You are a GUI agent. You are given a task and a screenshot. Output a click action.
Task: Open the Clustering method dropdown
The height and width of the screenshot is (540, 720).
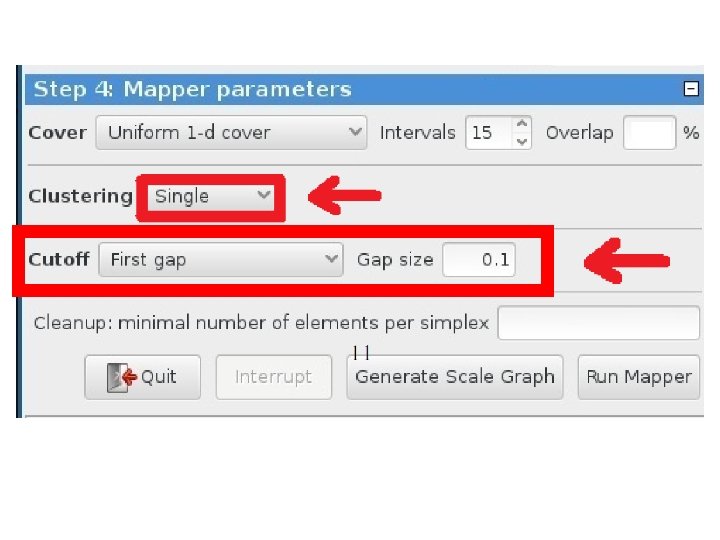click(x=212, y=196)
